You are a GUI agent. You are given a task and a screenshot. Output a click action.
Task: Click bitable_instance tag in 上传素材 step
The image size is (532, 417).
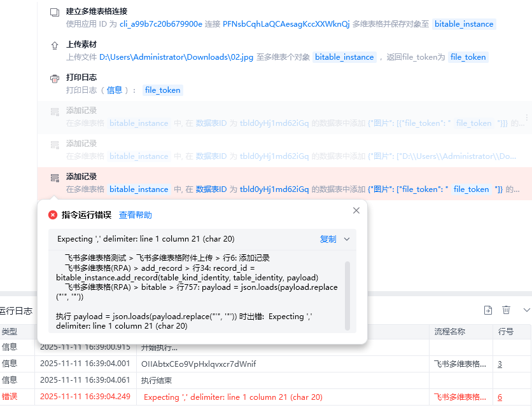point(344,57)
